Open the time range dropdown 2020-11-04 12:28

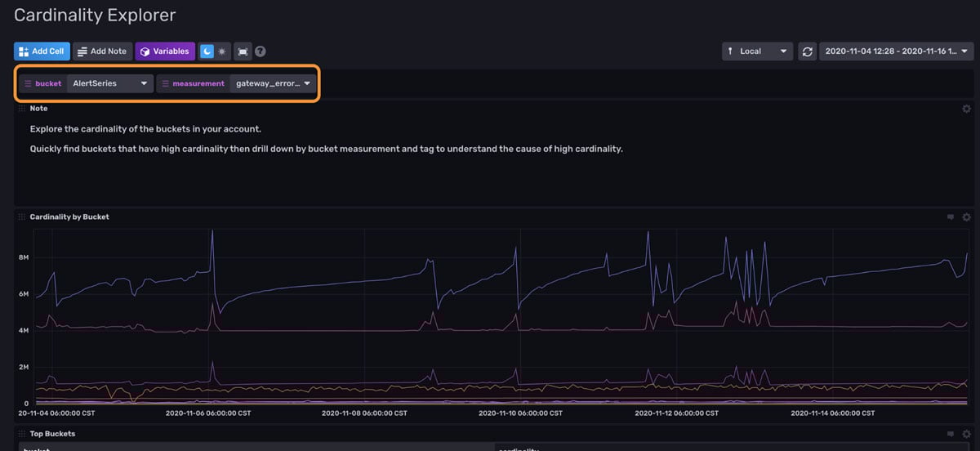coord(896,51)
